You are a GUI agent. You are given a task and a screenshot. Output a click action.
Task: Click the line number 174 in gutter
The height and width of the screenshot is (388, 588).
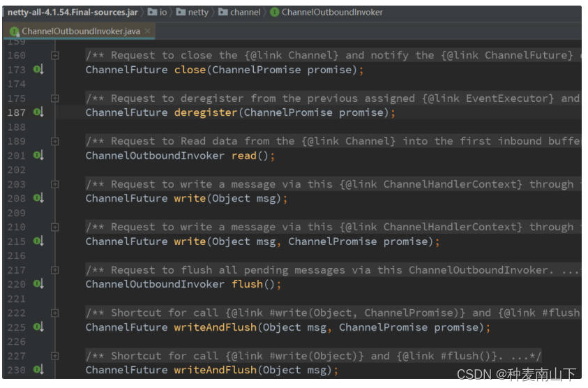[17, 84]
